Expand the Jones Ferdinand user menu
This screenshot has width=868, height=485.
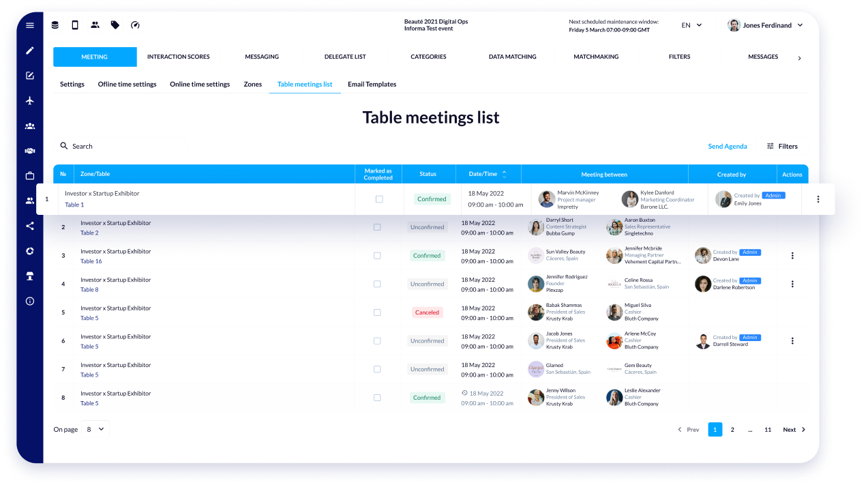[765, 25]
